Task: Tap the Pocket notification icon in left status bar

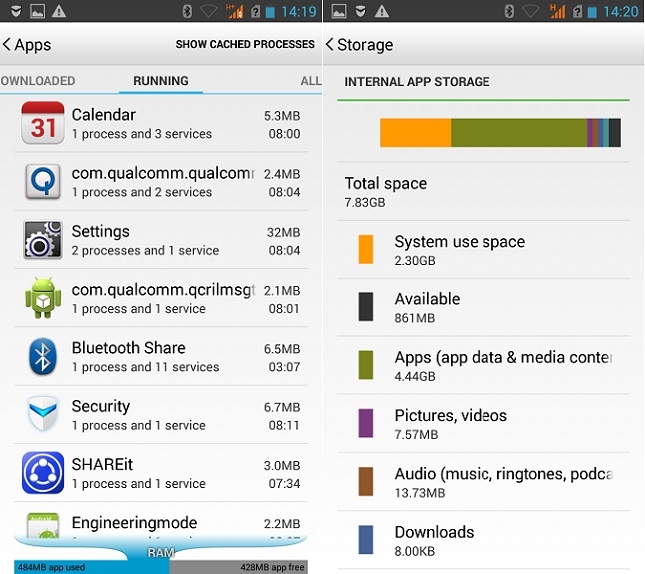Action: (16, 12)
